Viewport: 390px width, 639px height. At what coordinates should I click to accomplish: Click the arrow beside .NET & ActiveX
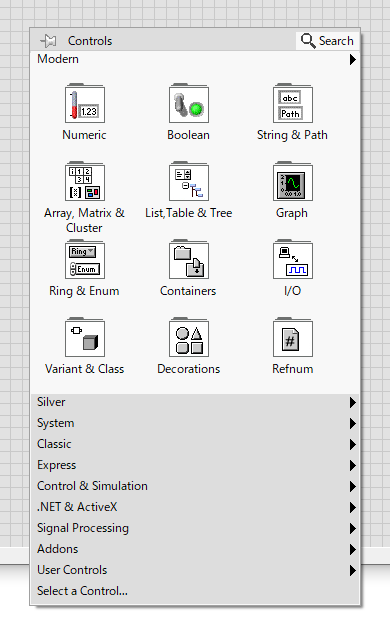click(353, 507)
